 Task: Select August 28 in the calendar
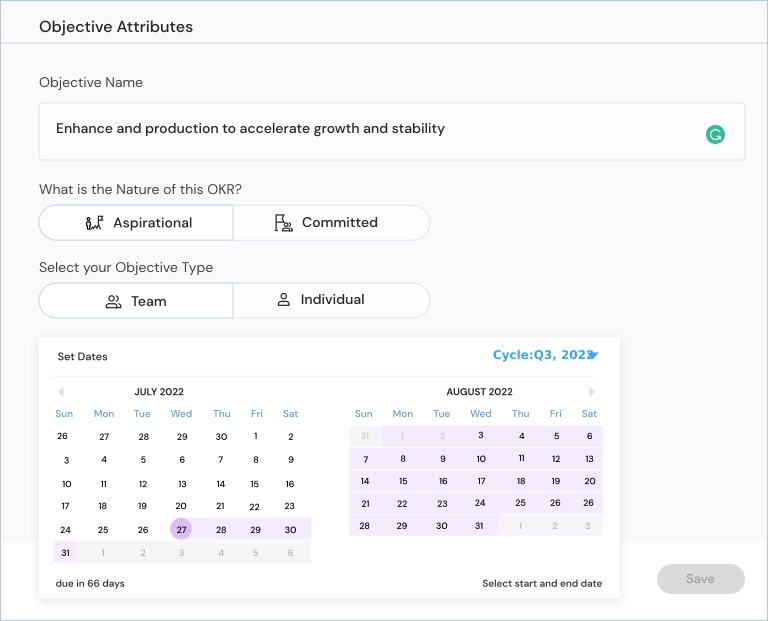click(x=364, y=525)
